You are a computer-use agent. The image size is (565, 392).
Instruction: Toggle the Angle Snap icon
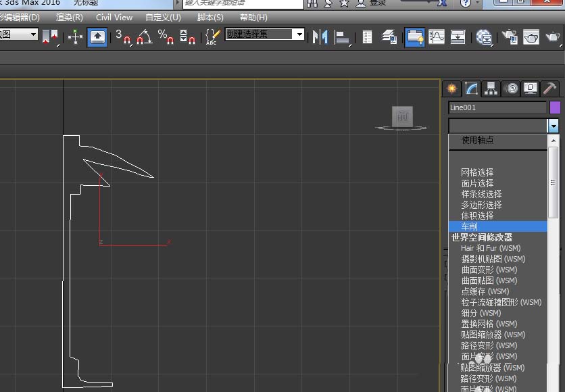145,36
